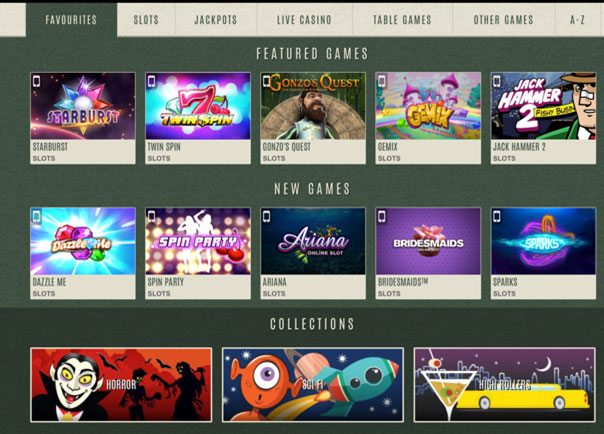Go to the Table Games tab
Screen dimensions: 604x434
pos(402,20)
